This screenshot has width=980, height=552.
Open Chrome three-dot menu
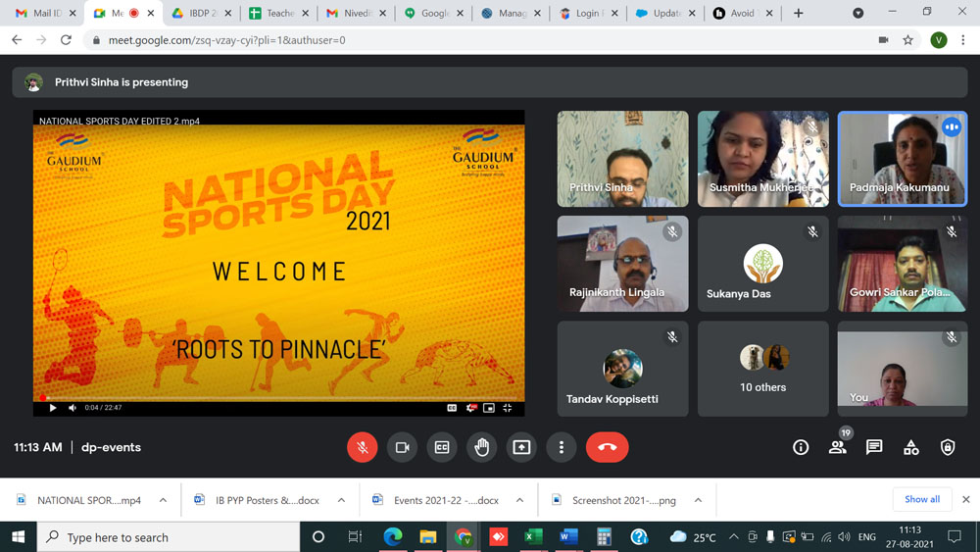point(963,40)
